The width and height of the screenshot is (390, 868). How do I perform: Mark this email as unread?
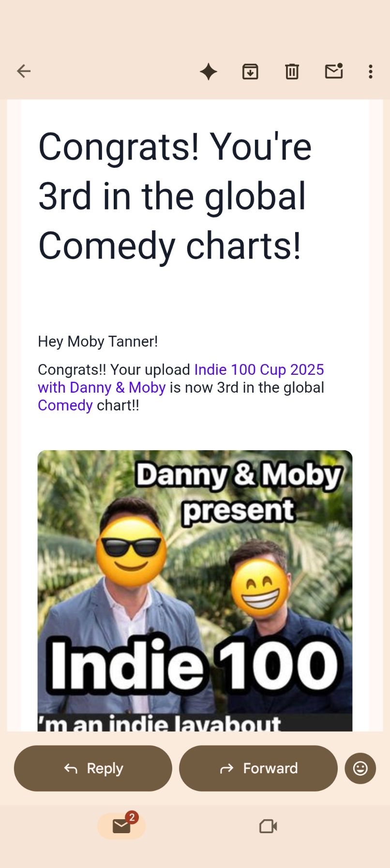coord(334,72)
